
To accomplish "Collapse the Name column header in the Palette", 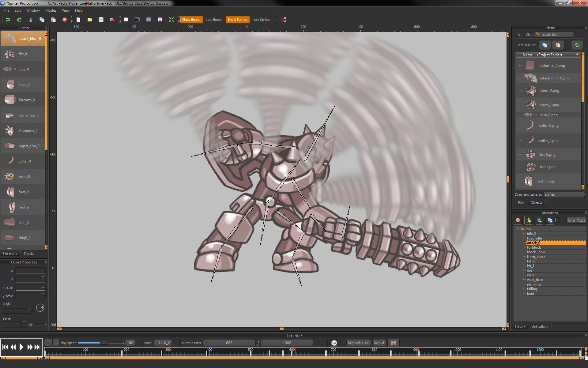I will pyautogui.click(x=578, y=55).
